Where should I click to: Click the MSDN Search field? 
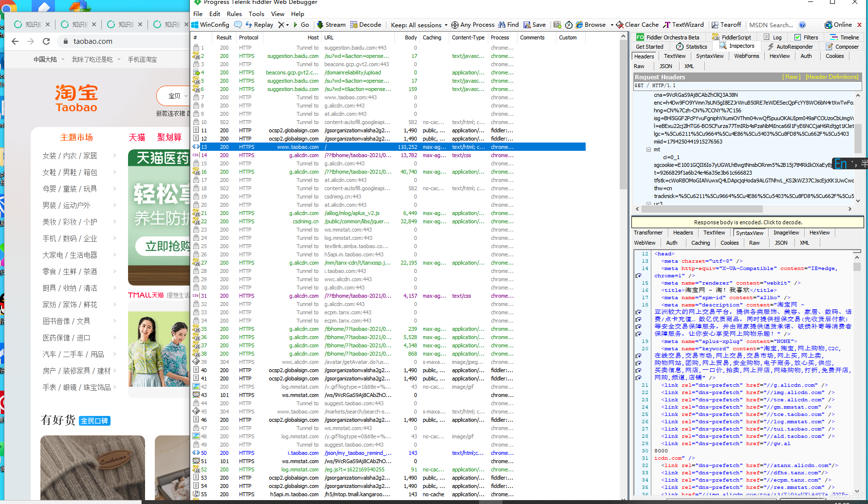click(771, 25)
